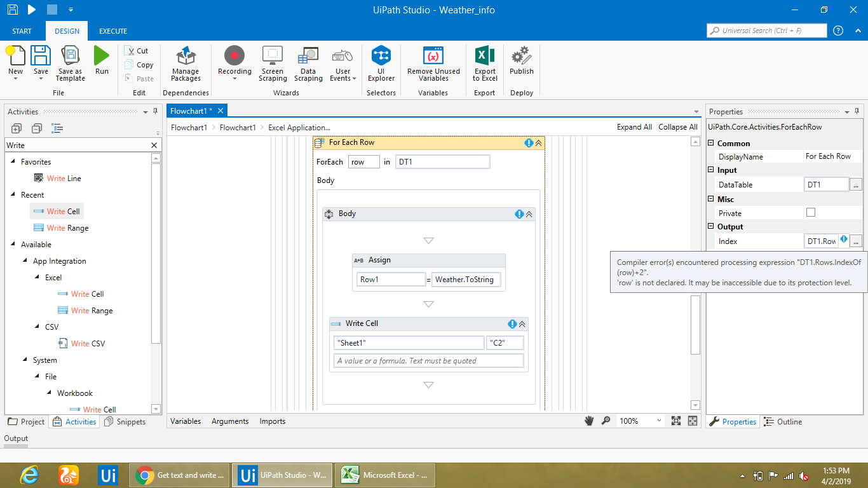Screen dimensions: 868x488
Task: Click the taskbar clock
Action: tap(836, 475)
